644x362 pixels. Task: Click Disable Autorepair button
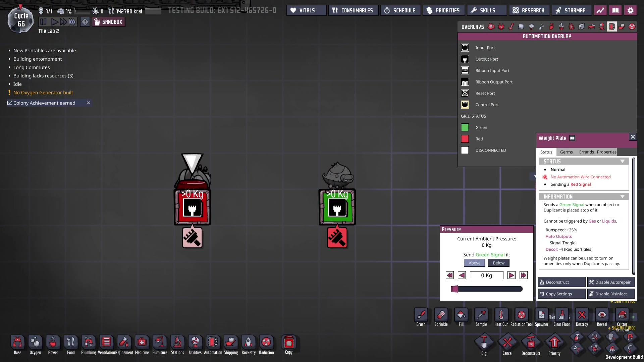611,282
